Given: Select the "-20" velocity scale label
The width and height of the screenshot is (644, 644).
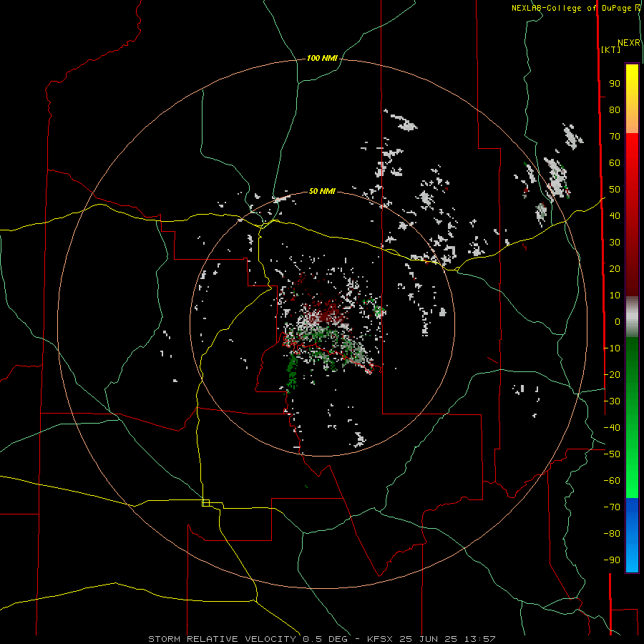Looking at the screenshot, I should pos(612,375).
